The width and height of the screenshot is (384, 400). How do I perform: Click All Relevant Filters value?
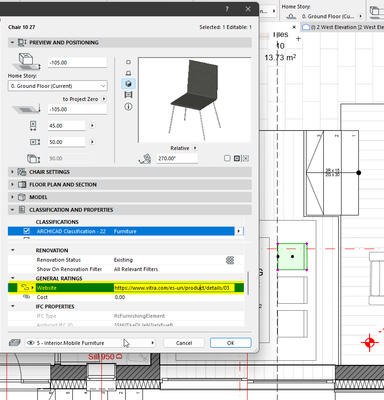coord(136,269)
